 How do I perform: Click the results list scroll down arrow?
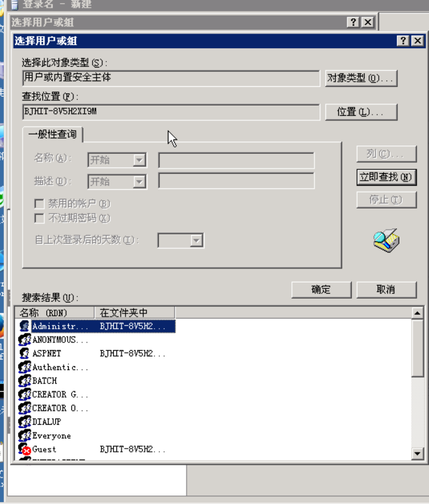(417, 454)
